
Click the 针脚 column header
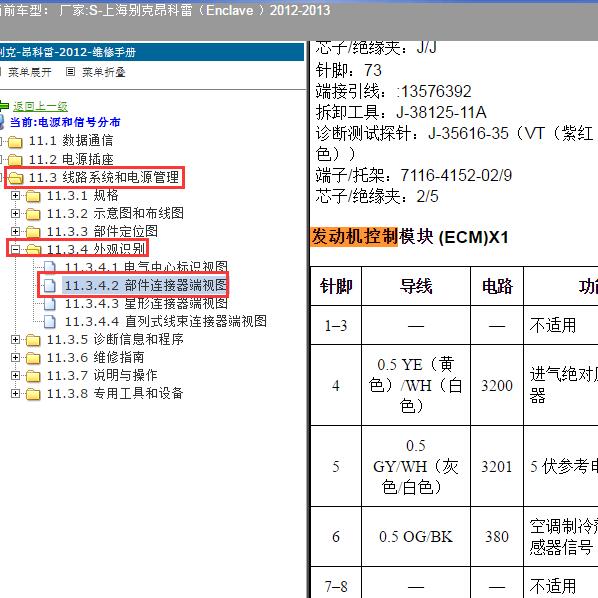point(336,286)
